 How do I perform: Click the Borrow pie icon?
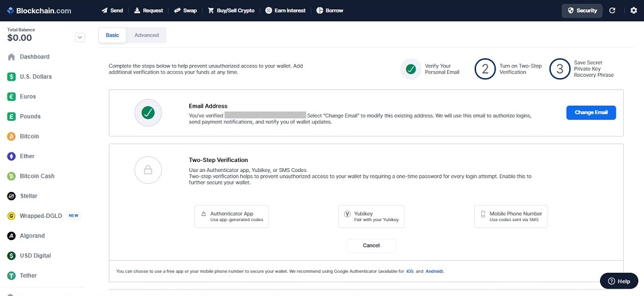coord(319,11)
